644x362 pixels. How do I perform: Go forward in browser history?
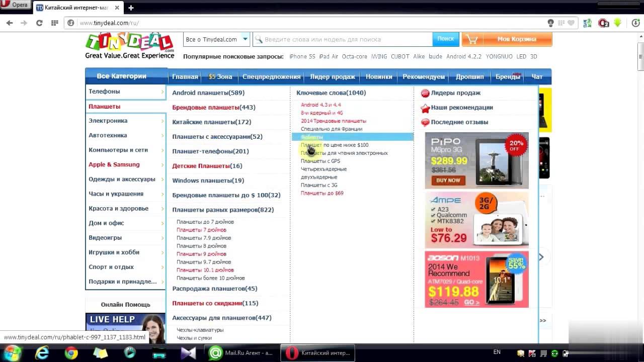click(24, 23)
